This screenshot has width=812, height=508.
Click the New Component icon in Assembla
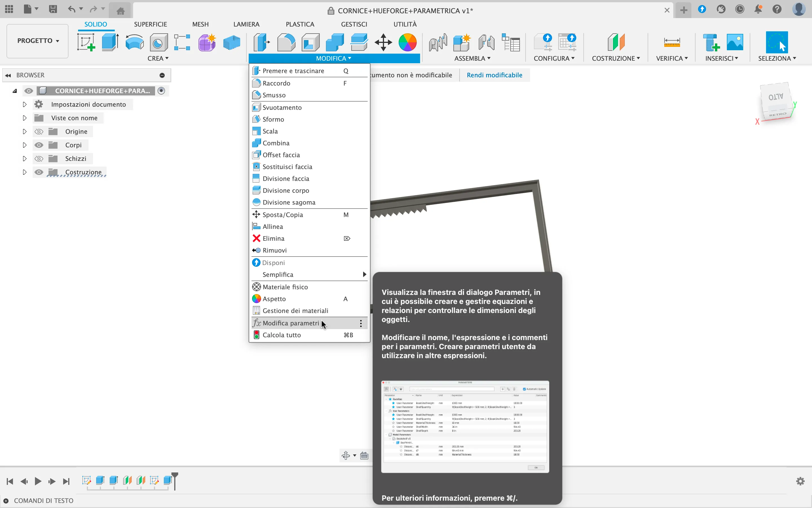[462, 43]
